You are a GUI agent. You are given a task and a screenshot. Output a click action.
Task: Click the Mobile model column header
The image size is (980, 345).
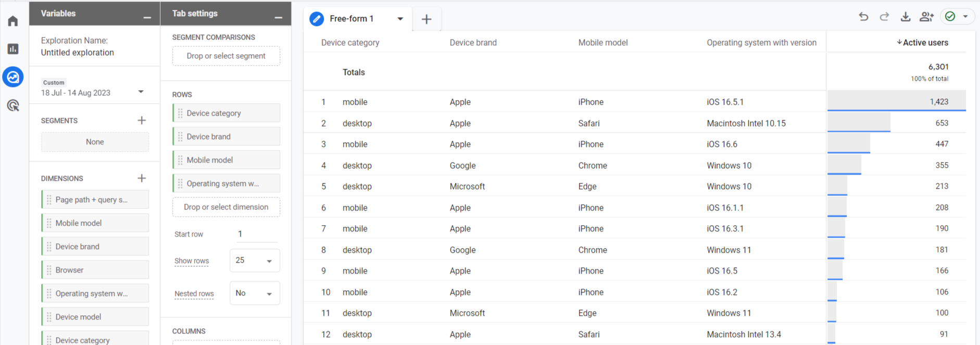point(602,43)
